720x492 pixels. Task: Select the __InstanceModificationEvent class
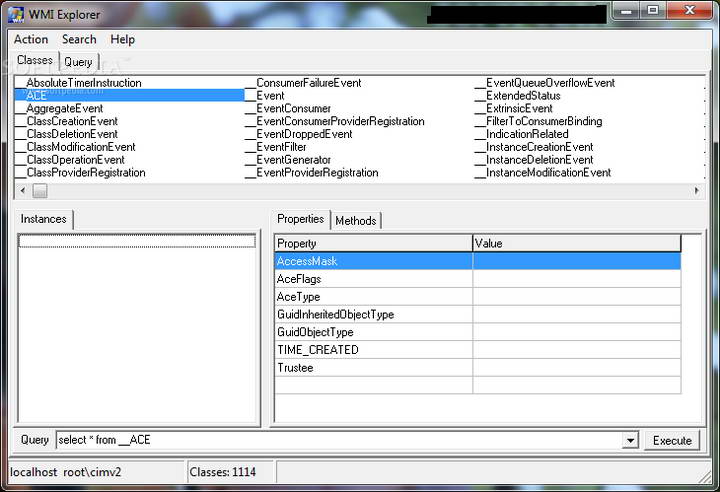(543, 173)
